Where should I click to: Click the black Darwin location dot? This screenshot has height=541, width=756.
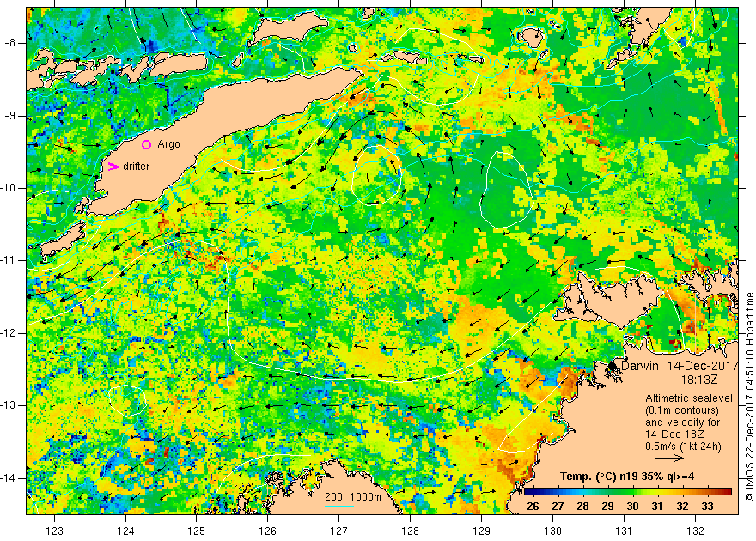coord(613,366)
